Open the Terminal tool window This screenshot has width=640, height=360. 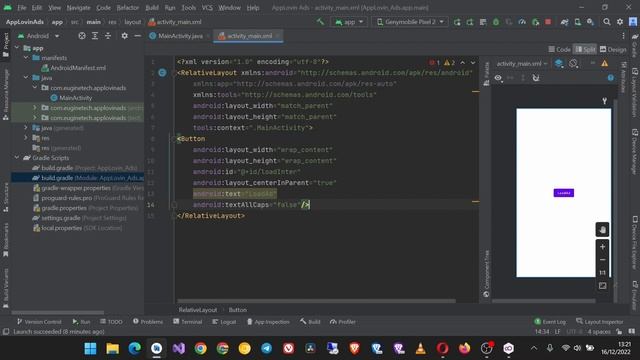pyautogui.click(x=187, y=322)
